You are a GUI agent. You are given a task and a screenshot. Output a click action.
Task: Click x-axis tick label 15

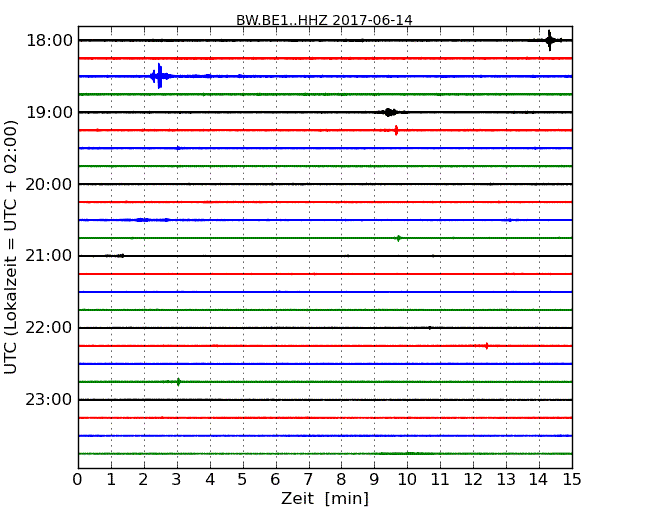(572, 480)
